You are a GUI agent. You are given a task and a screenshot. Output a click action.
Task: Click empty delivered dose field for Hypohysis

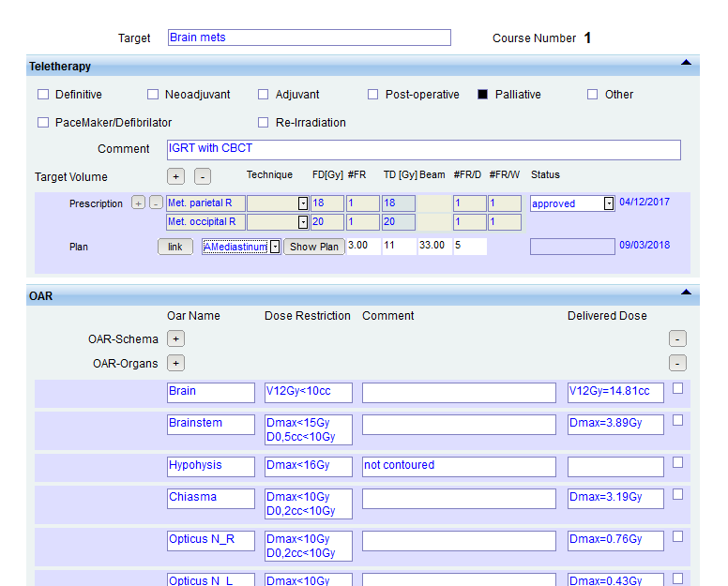pyautogui.click(x=615, y=467)
